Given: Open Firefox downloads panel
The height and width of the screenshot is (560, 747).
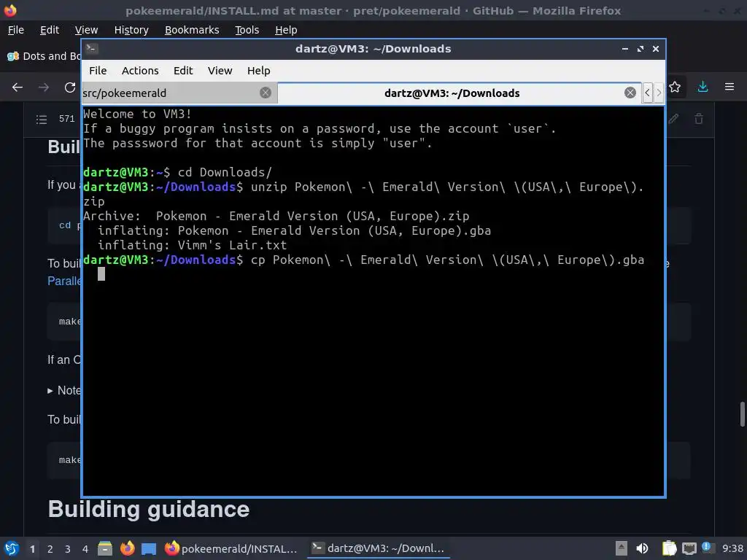Looking at the screenshot, I should [x=703, y=87].
